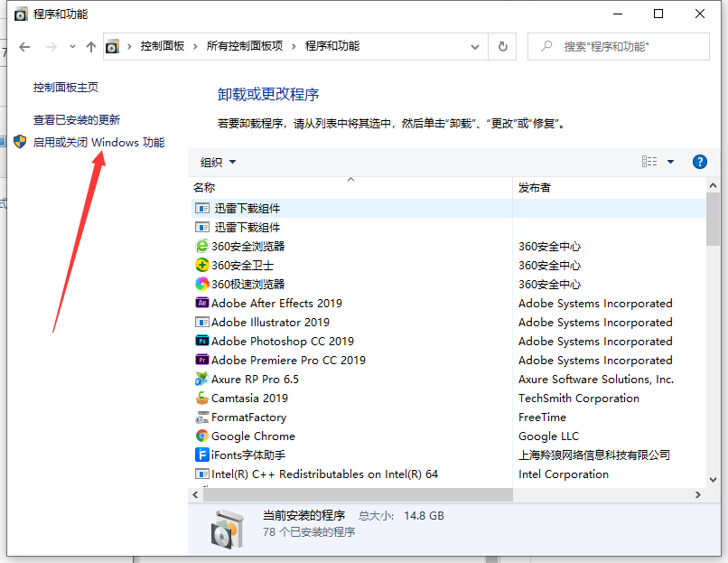Click 控制面板 in the breadcrumb path
Screen dimensions: 728x563
(x=161, y=46)
